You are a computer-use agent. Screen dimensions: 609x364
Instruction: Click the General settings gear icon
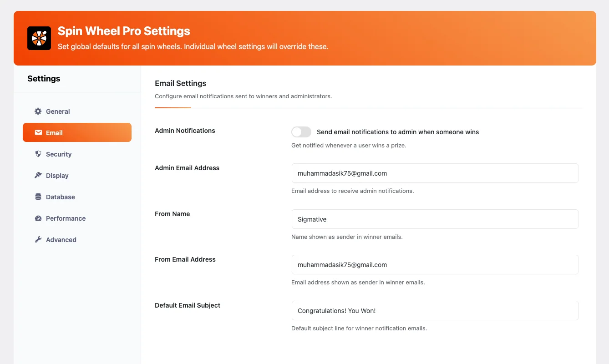38,111
